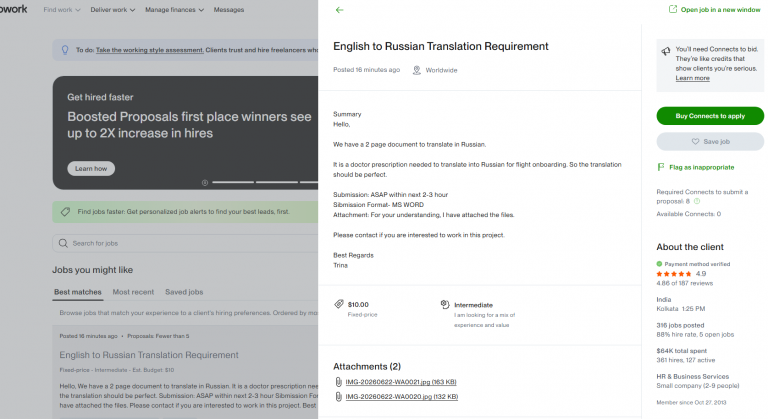
Task: Open Take the working style assessment link
Action: pos(150,50)
